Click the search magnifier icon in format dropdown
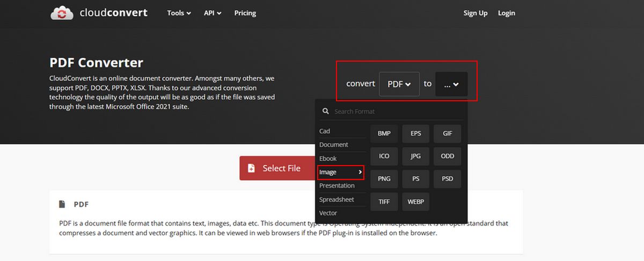 click(325, 111)
